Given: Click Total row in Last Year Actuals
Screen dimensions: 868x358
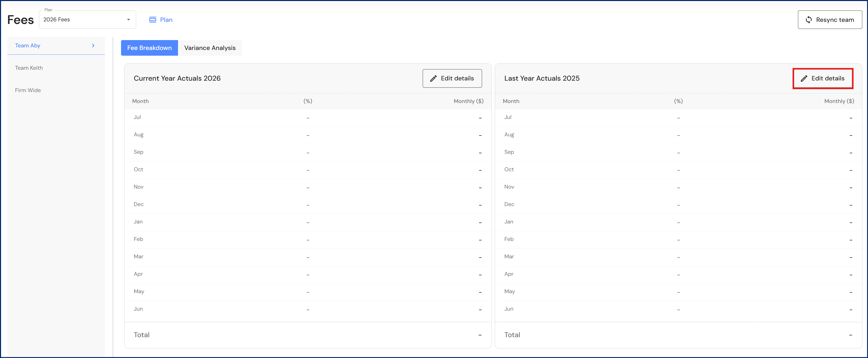Looking at the screenshot, I should click(x=678, y=335).
